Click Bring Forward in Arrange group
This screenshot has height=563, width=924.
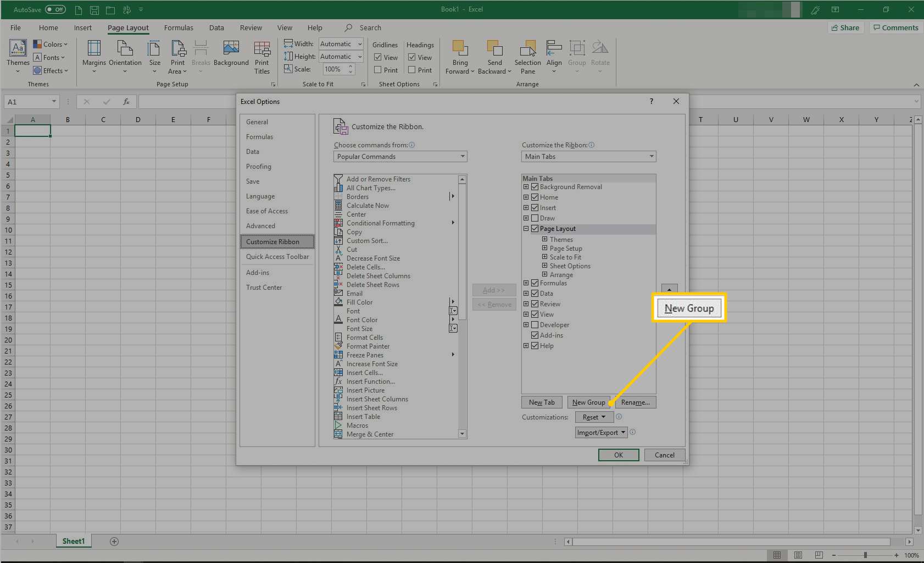[x=460, y=57]
